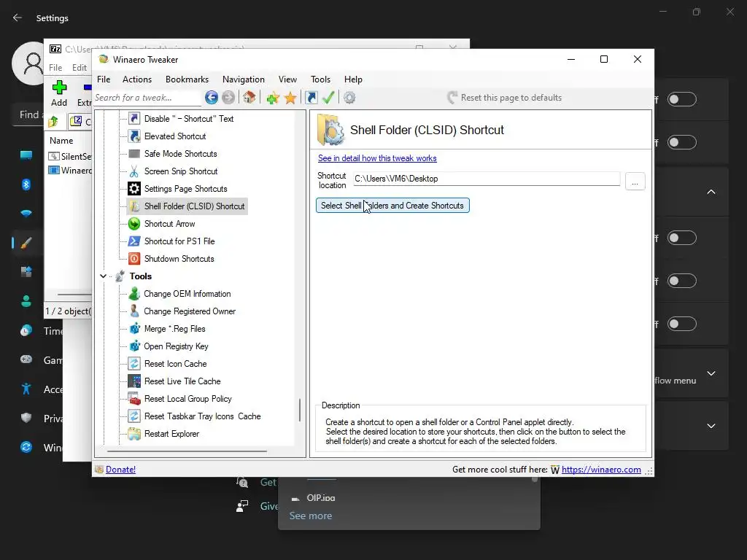Select Reset Tasbkar Tray Icons Cache entry
Viewport: 747px width, 560px height.
click(203, 416)
